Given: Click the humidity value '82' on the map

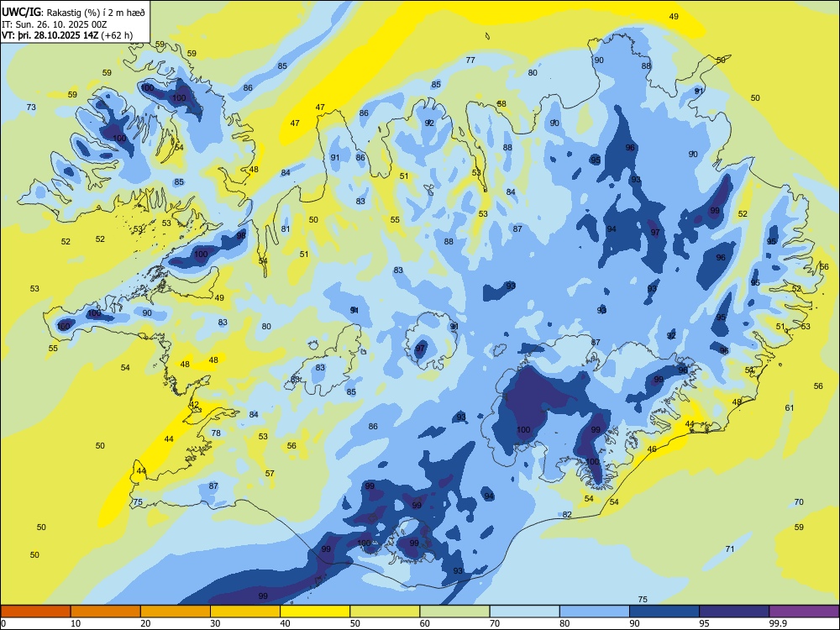Looking at the screenshot, I should pyautogui.click(x=567, y=514).
